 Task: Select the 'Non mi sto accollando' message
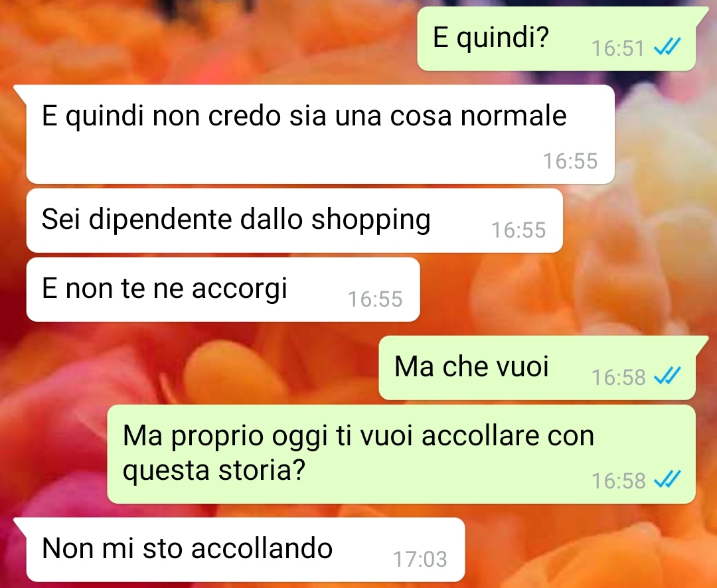(246, 550)
